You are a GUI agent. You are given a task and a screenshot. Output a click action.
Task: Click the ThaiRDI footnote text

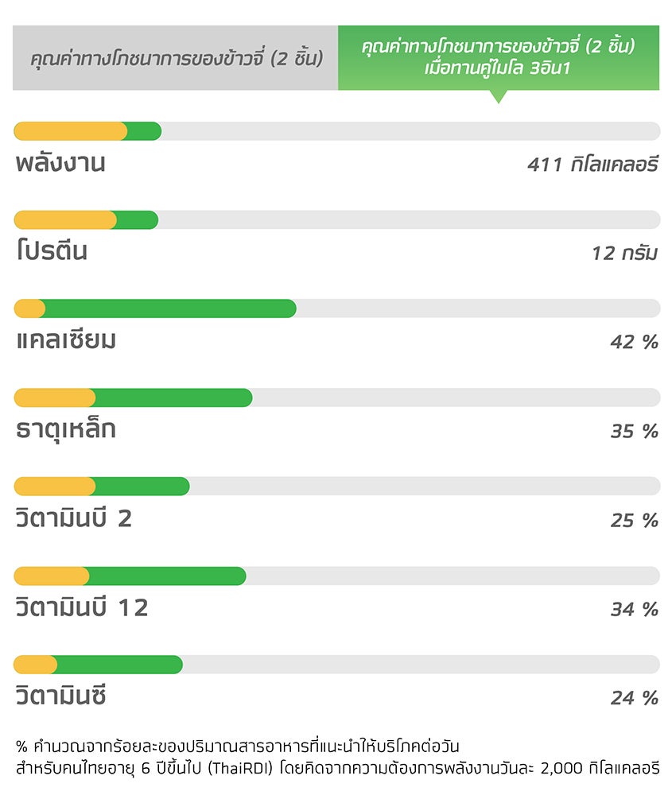337,758
